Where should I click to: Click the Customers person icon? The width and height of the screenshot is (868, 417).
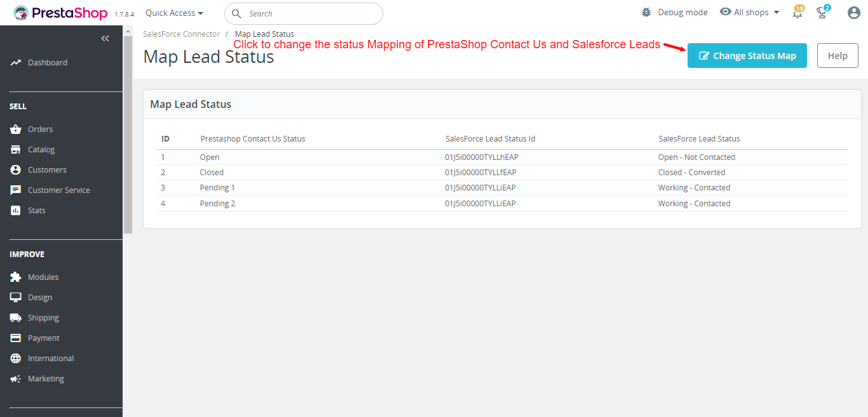click(16, 170)
